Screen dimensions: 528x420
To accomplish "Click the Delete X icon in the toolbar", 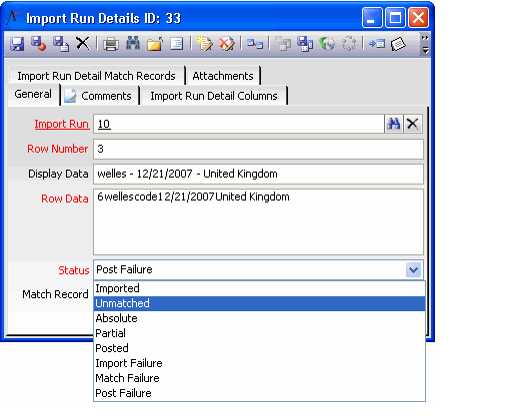I will (82, 44).
